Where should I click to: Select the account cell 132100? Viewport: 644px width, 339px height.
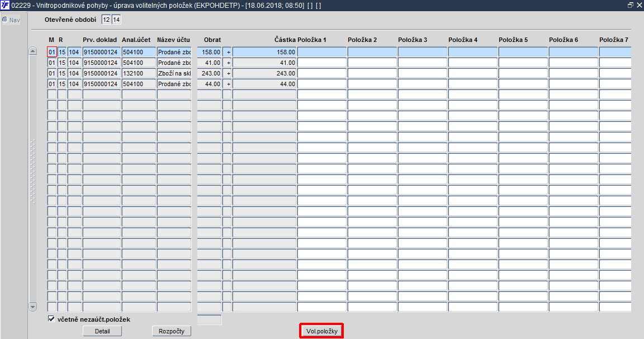139,73
